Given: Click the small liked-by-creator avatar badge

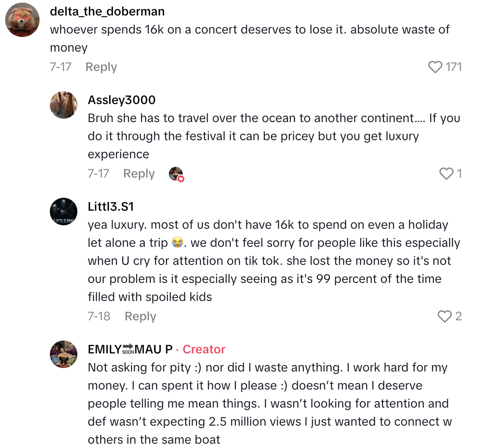Looking at the screenshot, I should 176,174.
